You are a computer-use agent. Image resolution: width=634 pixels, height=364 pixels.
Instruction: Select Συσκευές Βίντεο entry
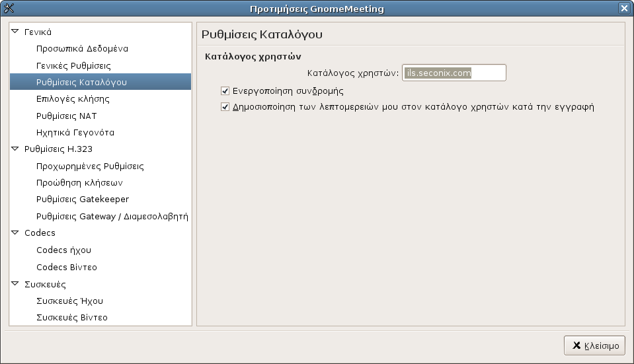71,318
